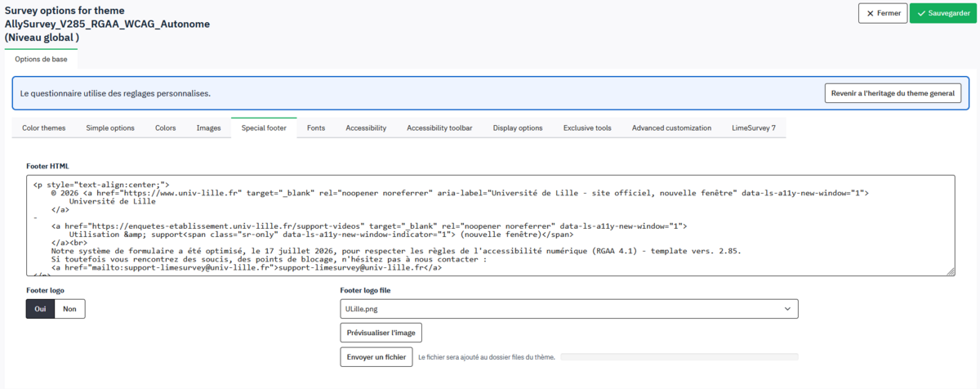Click the checkmark icon in Sauvegarder
This screenshot has height=389, width=980.
(x=921, y=13)
